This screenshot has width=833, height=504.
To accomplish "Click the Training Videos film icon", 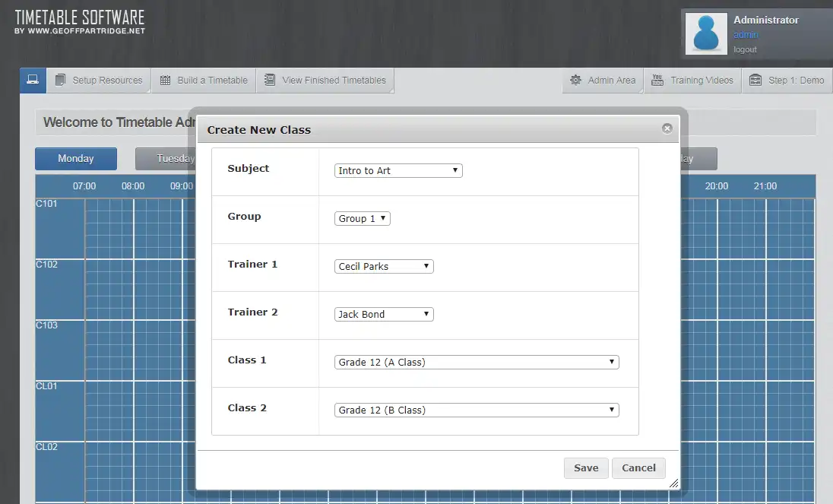I will point(656,80).
